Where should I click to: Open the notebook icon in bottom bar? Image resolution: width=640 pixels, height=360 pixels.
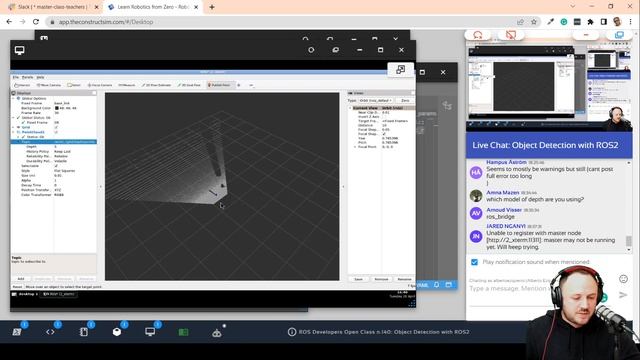click(x=84, y=332)
